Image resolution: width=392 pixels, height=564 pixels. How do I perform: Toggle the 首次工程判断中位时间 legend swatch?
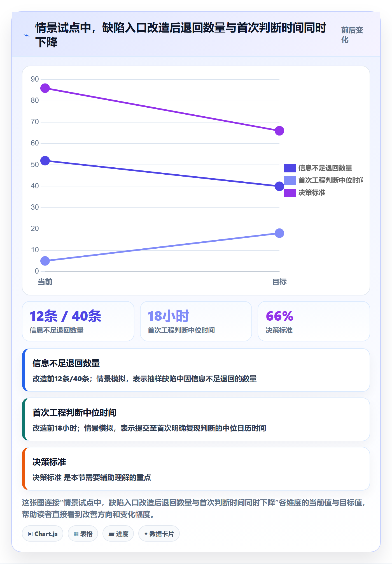click(x=290, y=180)
